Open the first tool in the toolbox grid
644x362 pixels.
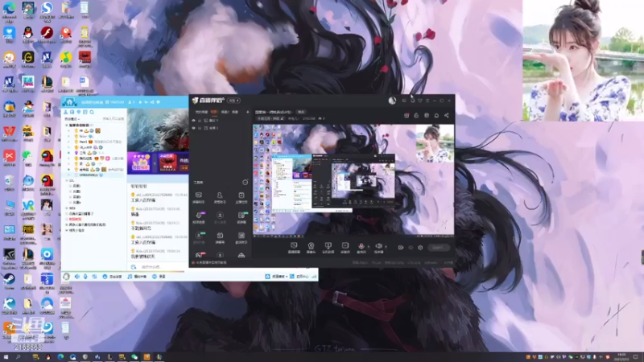tap(198, 197)
